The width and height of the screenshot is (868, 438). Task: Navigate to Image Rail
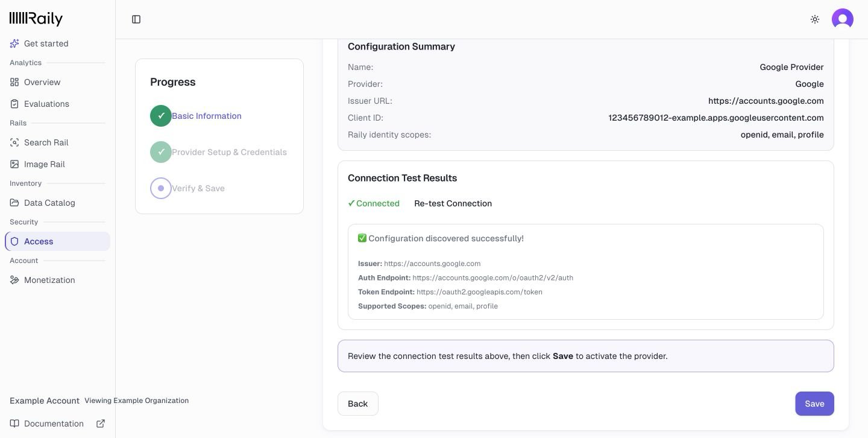[x=57, y=164]
